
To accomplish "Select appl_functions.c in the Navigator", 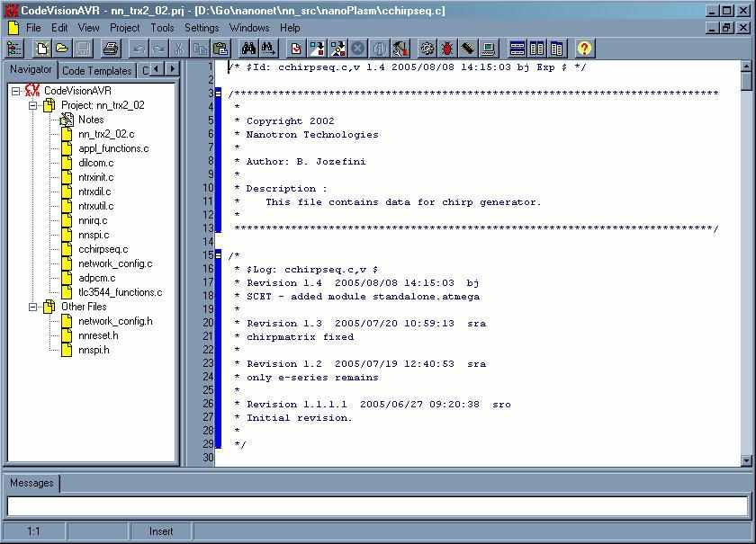I will click(113, 148).
